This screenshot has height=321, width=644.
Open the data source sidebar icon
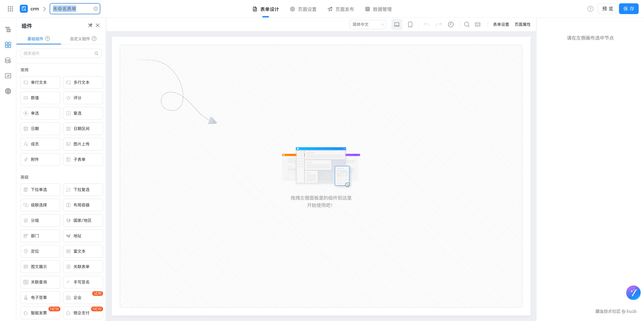8,60
